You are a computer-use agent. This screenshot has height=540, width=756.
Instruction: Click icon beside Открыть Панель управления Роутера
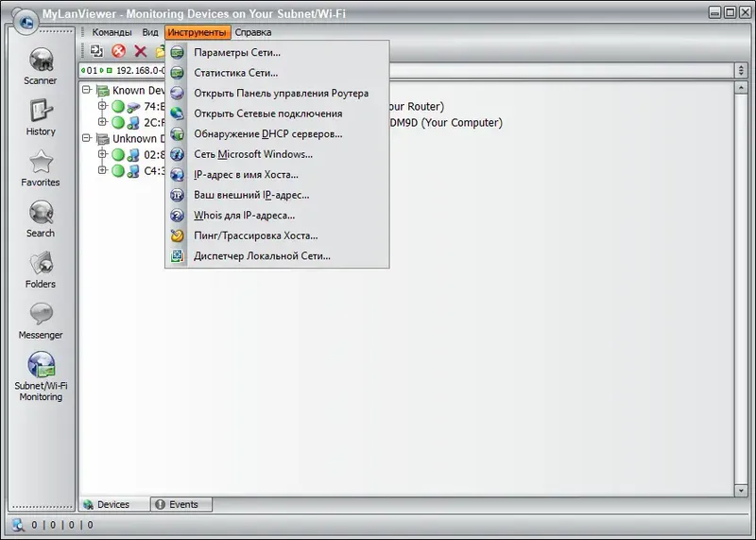[178, 93]
